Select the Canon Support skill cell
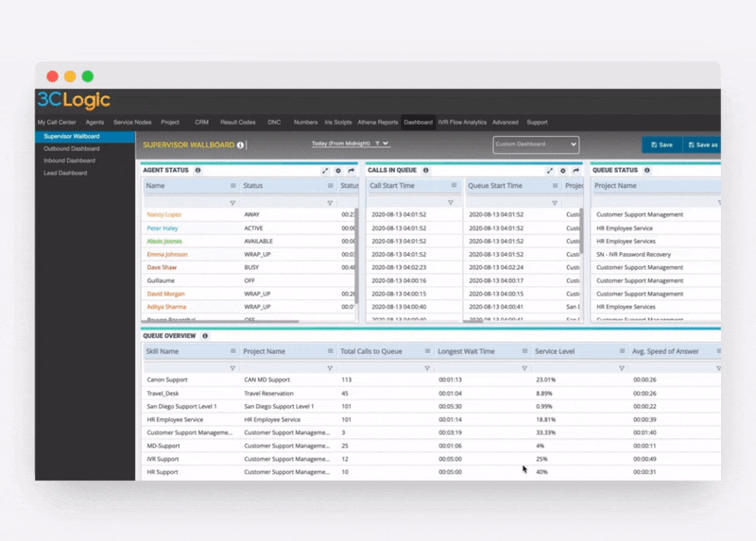 coord(167,380)
